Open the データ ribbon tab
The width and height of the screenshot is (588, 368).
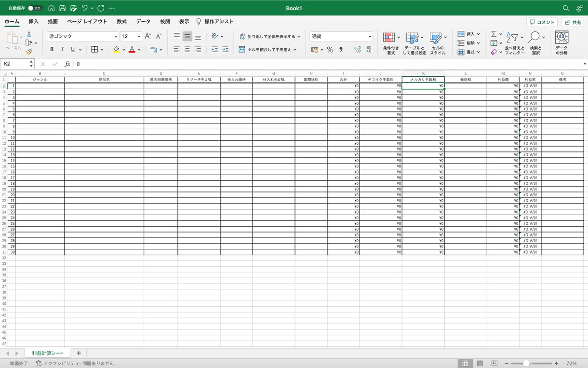[x=143, y=22]
